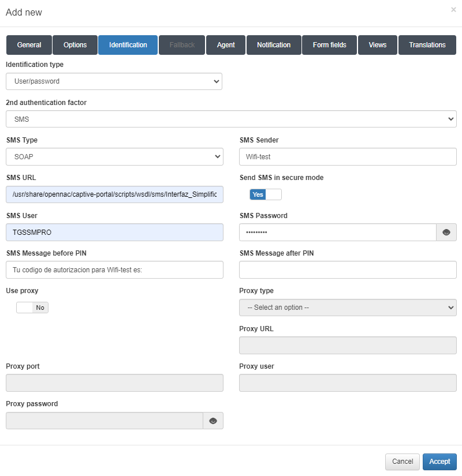
Task: Reveal SMS Password with eye icon
Action: 446,232
